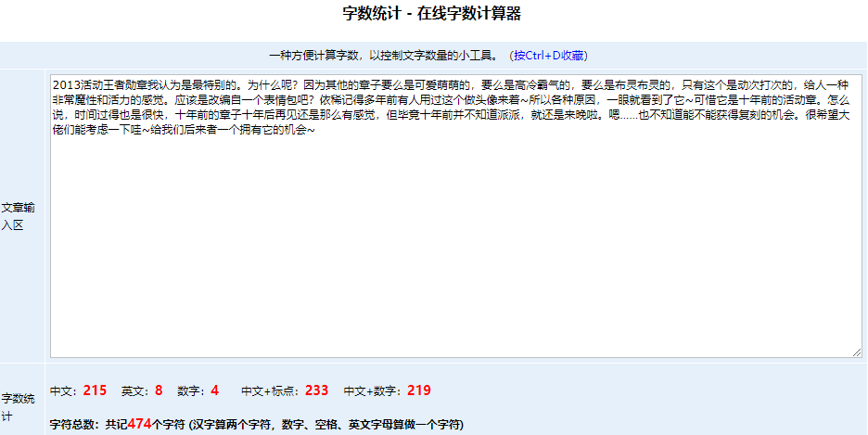Click the 文章输入区 label
868x435 pixels.
pyautogui.click(x=18, y=216)
